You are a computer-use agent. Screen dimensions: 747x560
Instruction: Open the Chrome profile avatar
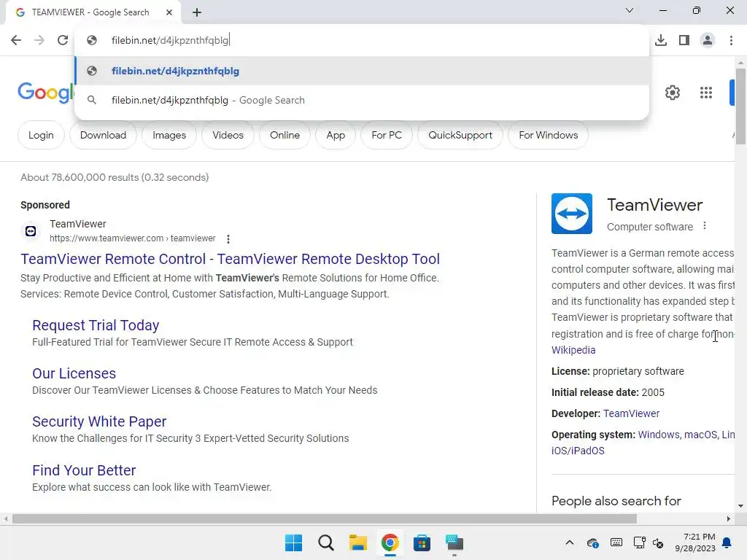(708, 40)
